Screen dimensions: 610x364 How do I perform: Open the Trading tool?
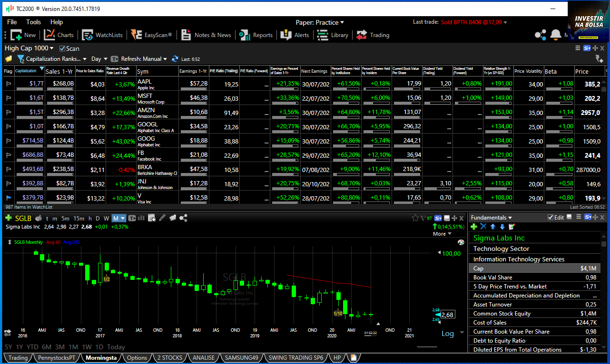click(x=373, y=35)
